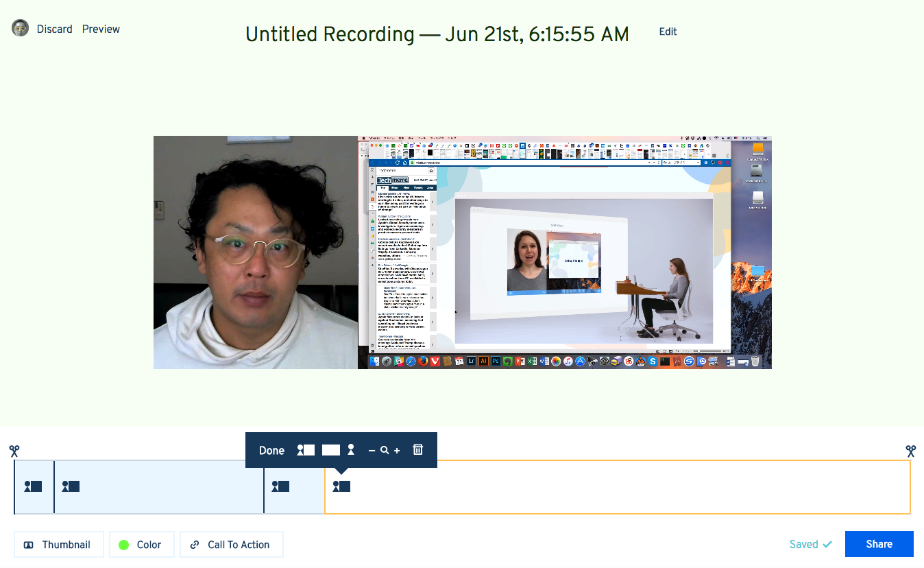
Task: Select split-screen camera and screen layout
Action: coord(306,450)
